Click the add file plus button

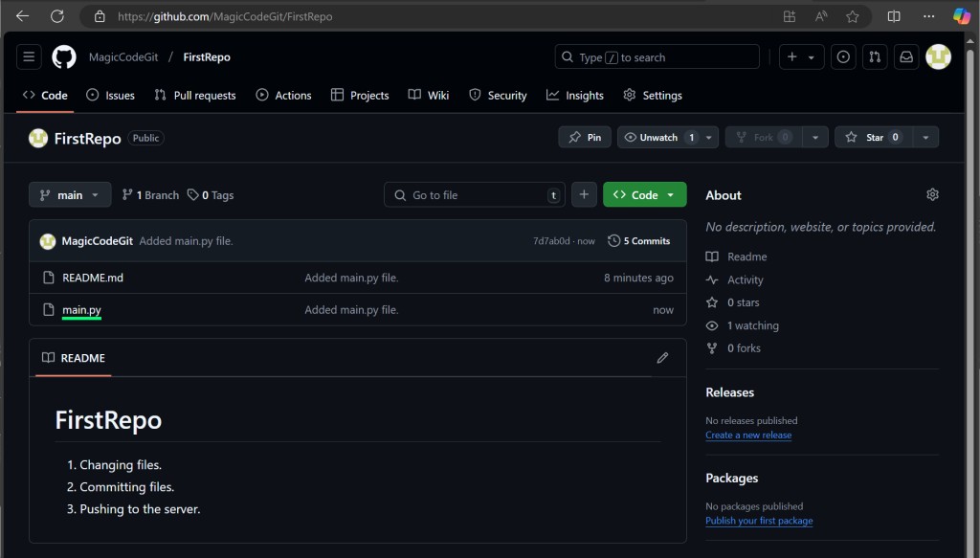tap(584, 195)
